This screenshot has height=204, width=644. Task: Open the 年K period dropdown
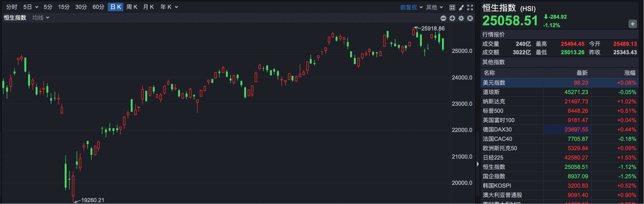click(169, 7)
